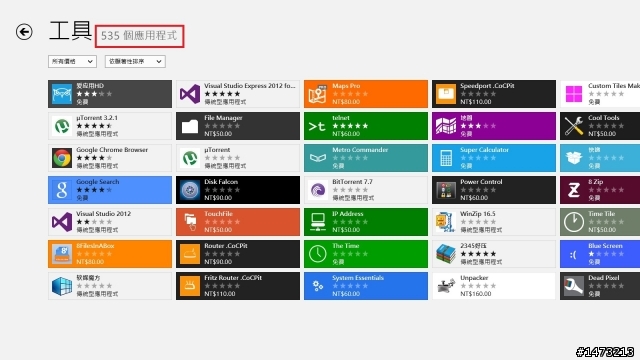Open the µTorrent 3.2.1 app icon
The height and width of the screenshot is (360, 640).
click(x=62, y=126)
